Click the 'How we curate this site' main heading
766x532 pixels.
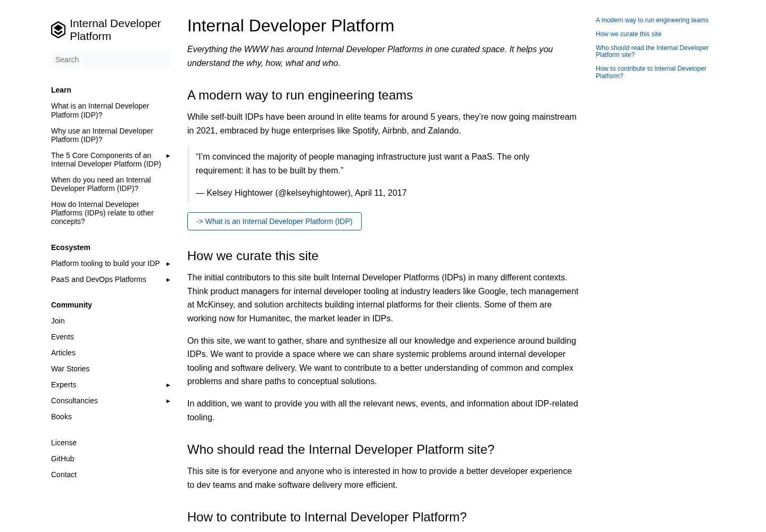253,256
